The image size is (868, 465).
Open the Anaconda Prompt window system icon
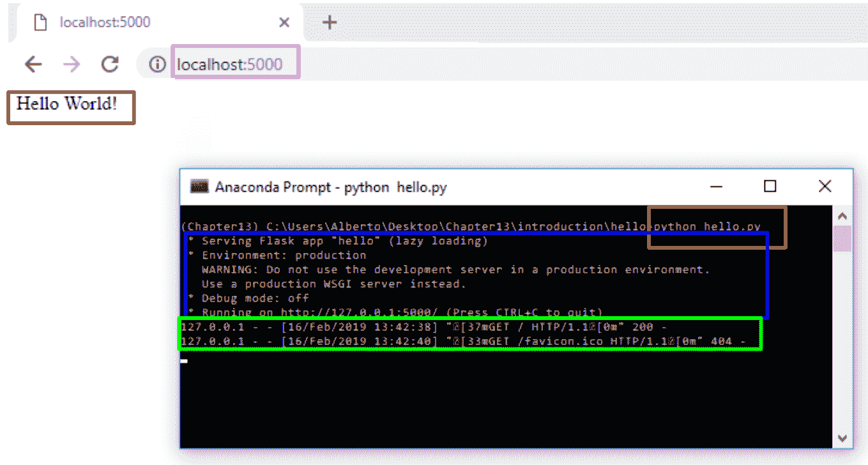tap(200, 187)
